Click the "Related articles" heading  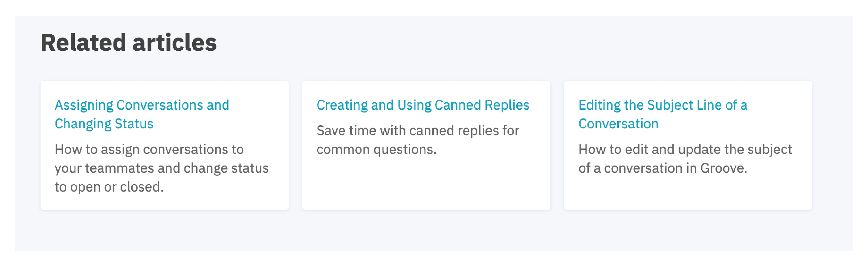pyautogui.click(x=128, y=43)
